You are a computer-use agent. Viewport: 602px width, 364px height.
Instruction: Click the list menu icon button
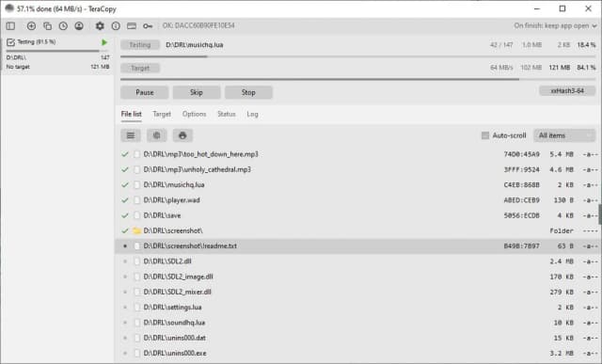(x=131, y=135)
